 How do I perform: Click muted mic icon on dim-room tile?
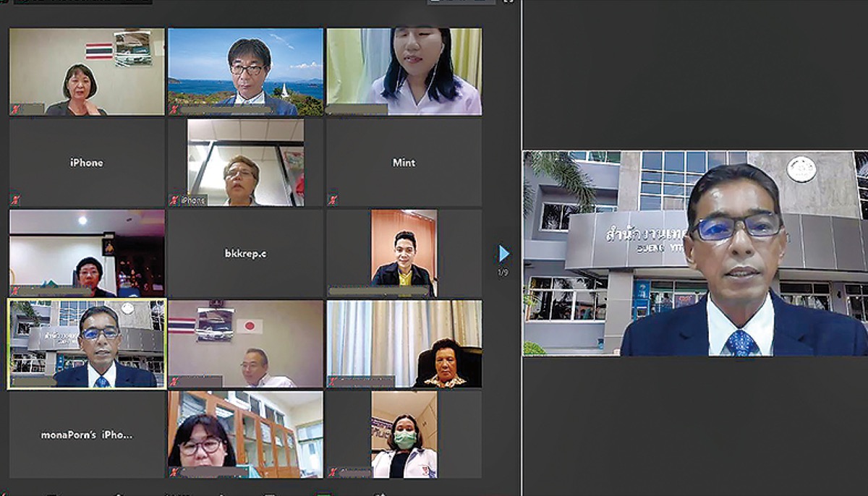tap(15, 291)
